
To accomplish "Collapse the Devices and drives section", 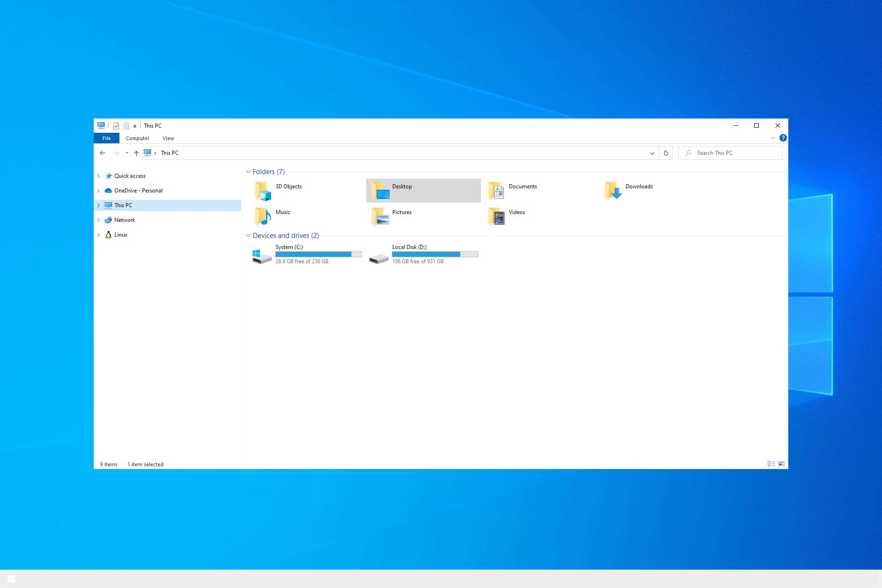I will 249,236.
